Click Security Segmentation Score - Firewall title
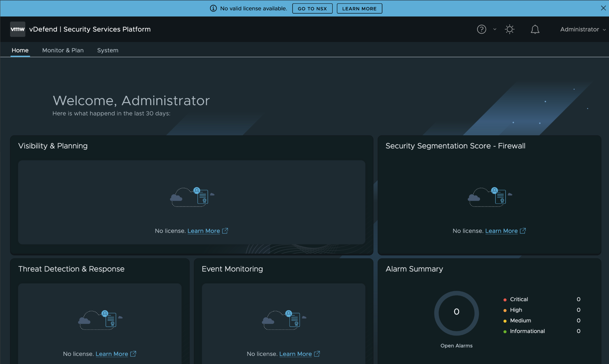This screenshot has height=364, width=609. [x=455, y=146]
